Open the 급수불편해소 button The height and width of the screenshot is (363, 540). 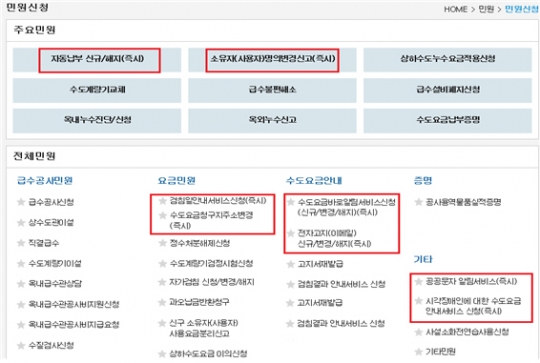[x=272, y=90]
